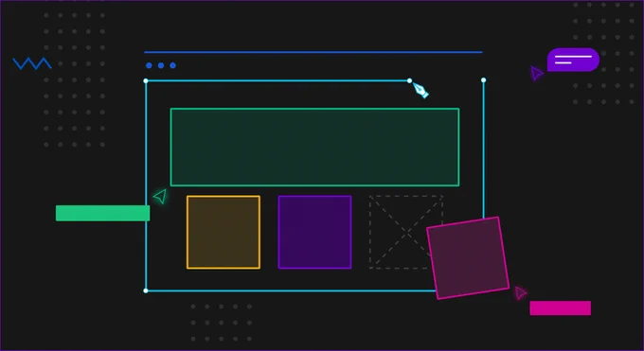Click the leftmost of the three blue dots
The image size is (644, 351).
149,65
